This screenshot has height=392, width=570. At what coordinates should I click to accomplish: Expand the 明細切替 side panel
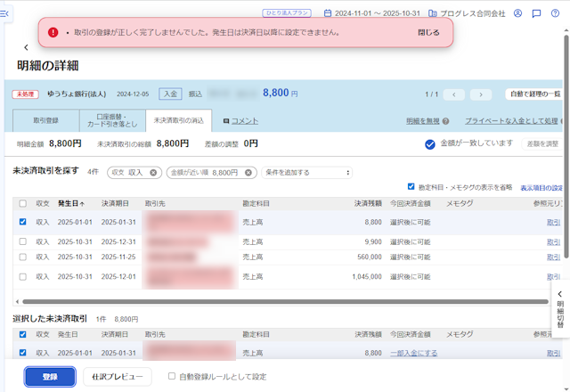click(x=560, y=309)
